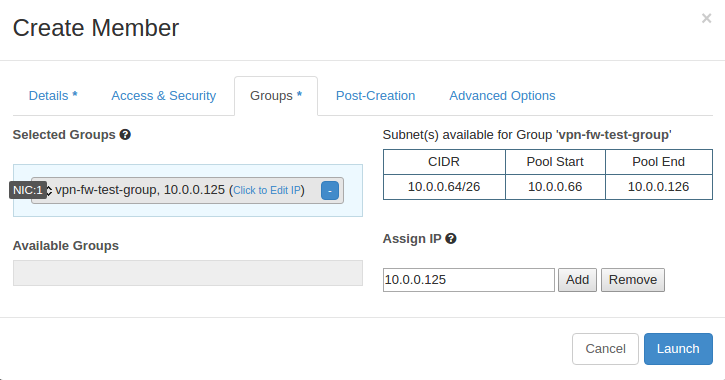
Task: Click the Add button for Assign IP
Action: click(578, 280)
